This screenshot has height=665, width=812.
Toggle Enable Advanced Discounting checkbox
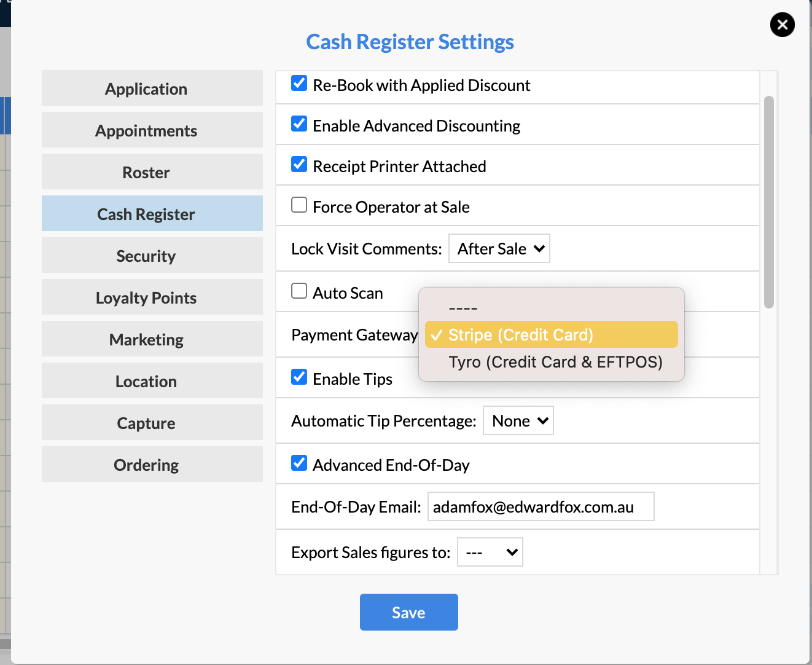pyautogui.click(x=299, y=124)
